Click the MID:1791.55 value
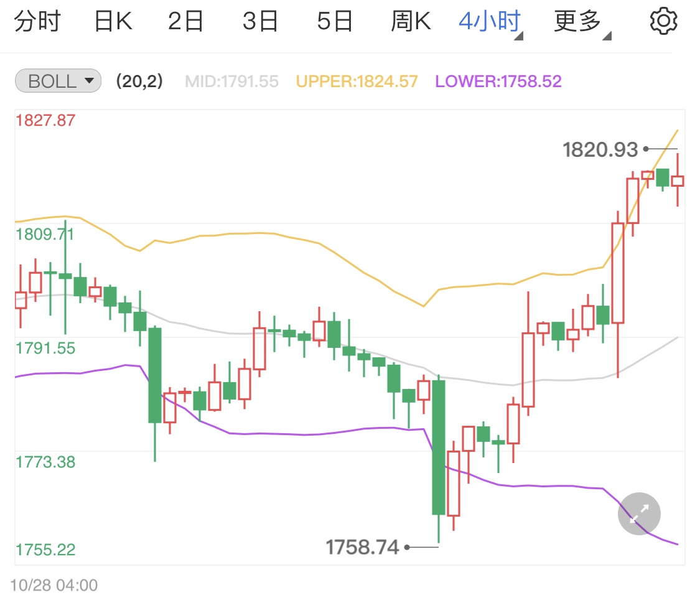 pyautogui.click(x=231, y=82)
